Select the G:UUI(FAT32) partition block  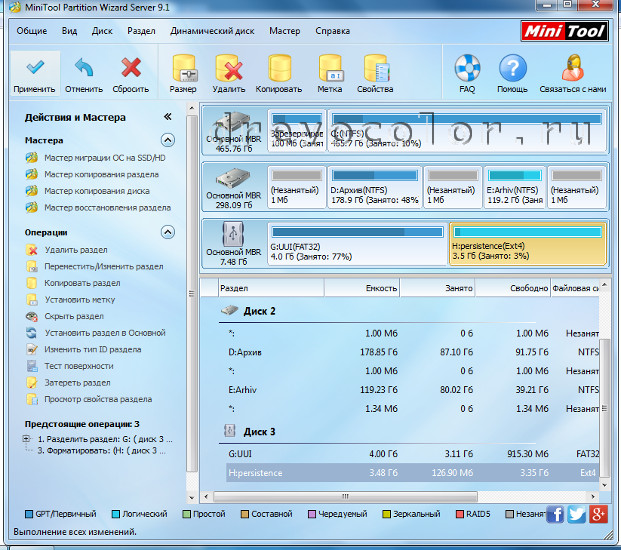357,244
